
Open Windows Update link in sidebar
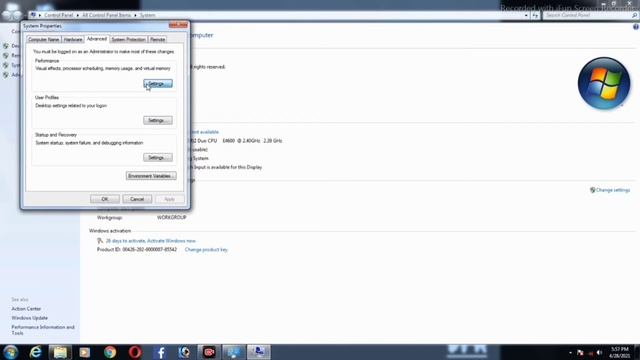[29, 318]
